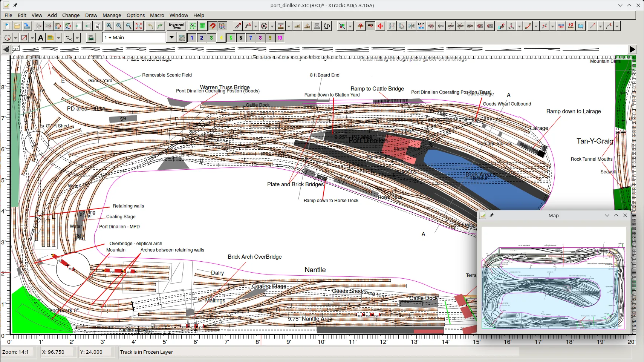Open the Manage menu
Screen dimensions: 644x362
(112, 15)
